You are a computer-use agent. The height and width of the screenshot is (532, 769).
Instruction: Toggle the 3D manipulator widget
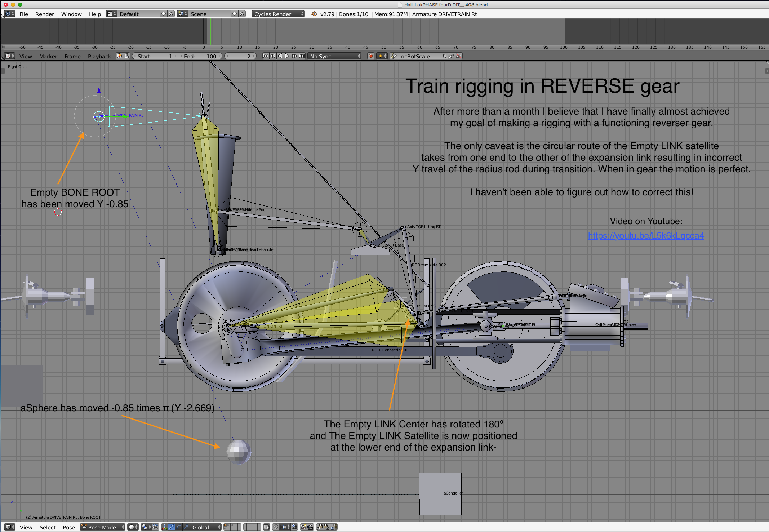click(x=165, y=527)
